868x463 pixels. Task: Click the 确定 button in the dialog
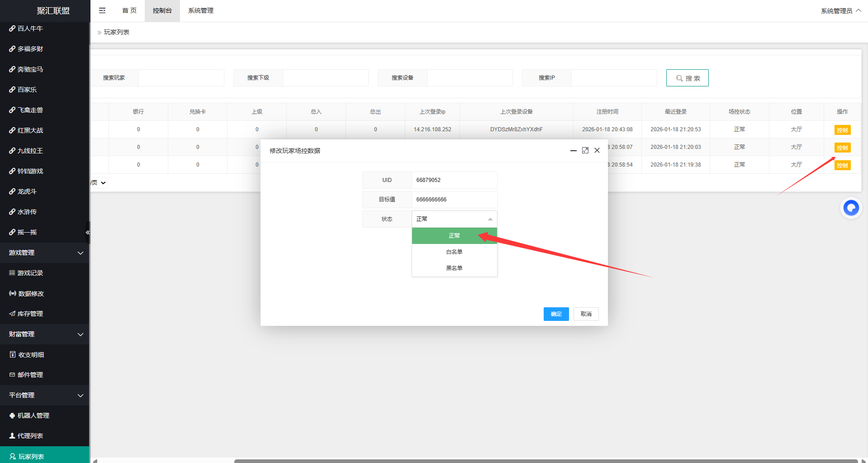pyautogui.click(x=556, y=314)
